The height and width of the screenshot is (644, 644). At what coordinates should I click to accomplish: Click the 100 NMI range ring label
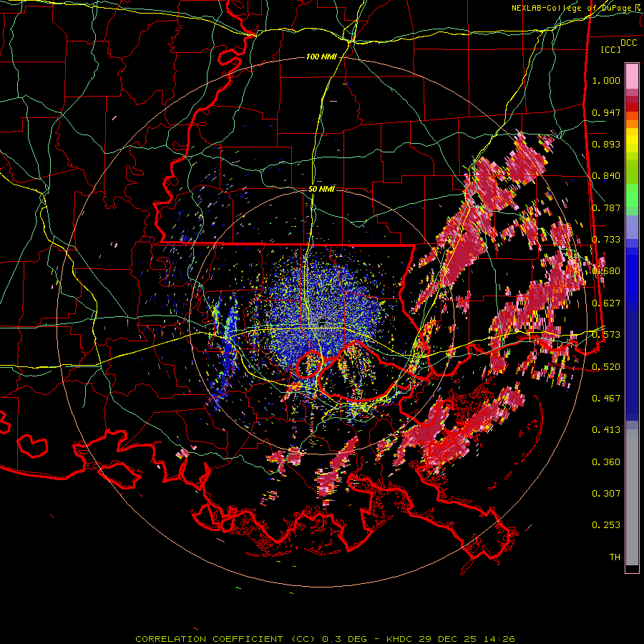(x=321, y=57)
